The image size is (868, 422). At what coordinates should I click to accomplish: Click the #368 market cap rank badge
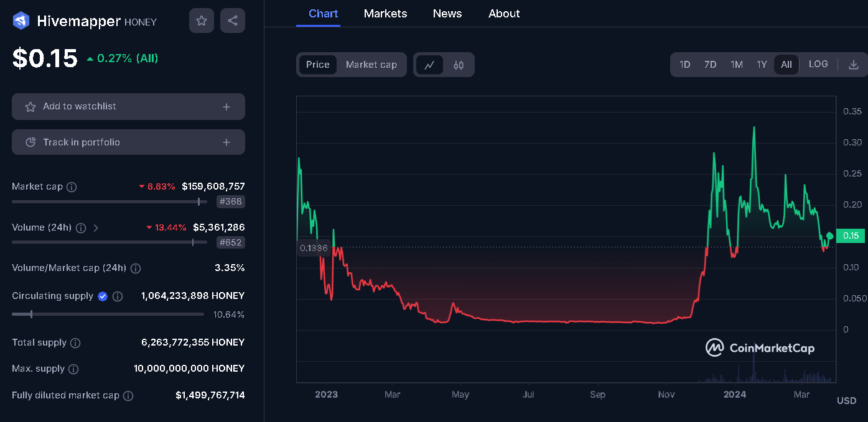click(x=230, y=201)
